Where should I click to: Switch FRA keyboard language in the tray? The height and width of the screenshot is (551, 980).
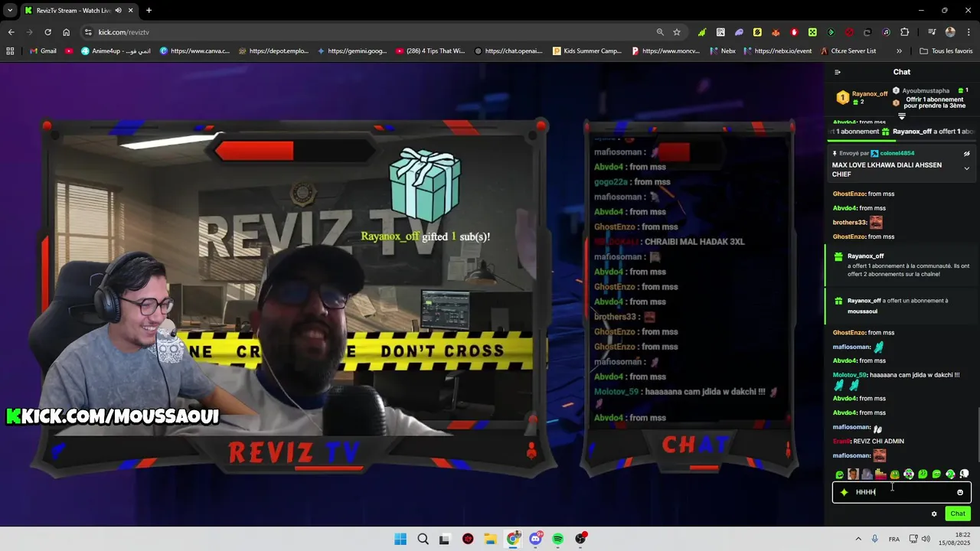pos(894,540)
